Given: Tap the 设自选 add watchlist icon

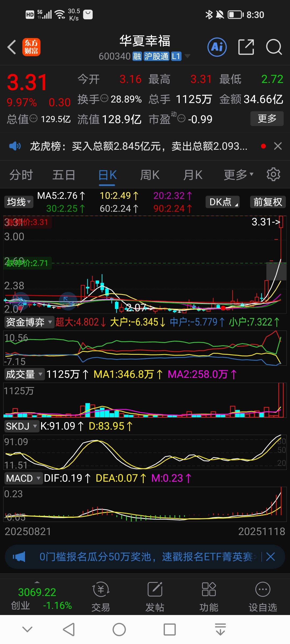Looking at the screenshot, I should [263, 589].
